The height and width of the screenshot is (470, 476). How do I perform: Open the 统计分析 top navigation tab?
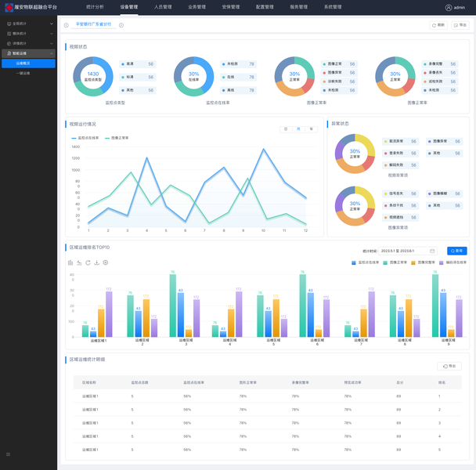95,7
